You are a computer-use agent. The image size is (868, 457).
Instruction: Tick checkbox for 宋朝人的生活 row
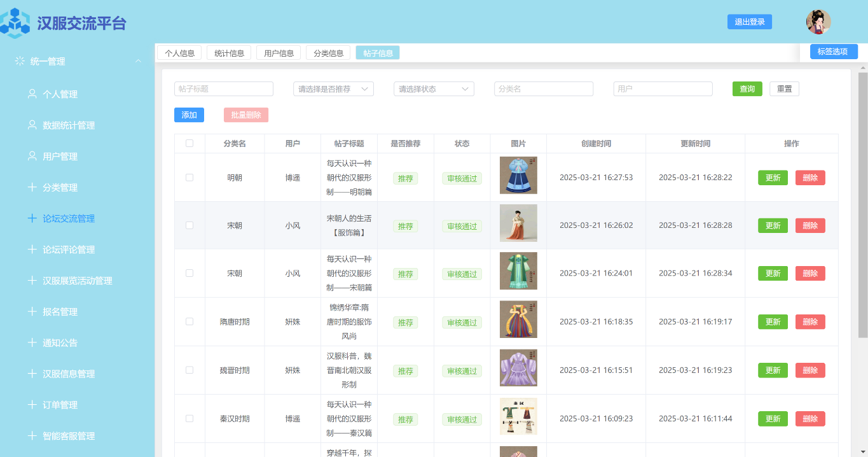[x=189, y=225]
